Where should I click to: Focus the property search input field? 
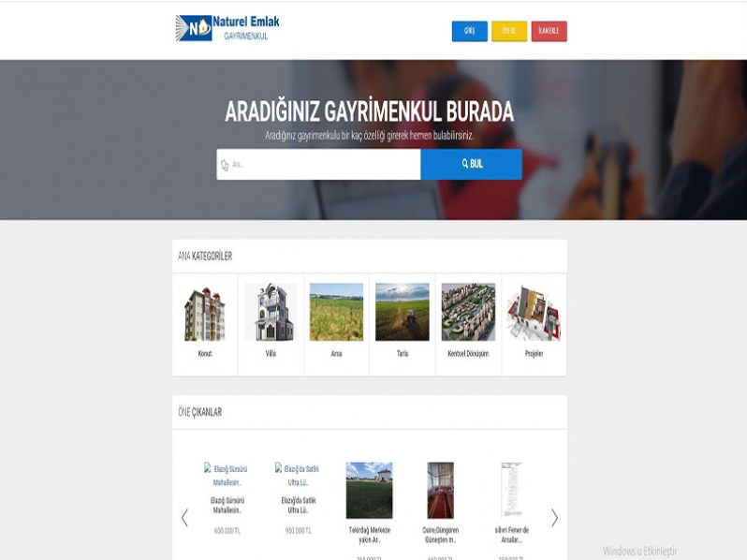coord(318,165)
